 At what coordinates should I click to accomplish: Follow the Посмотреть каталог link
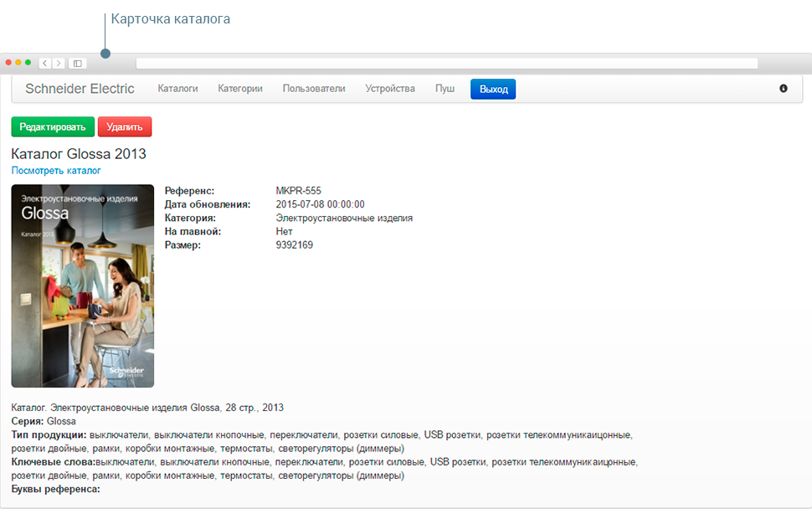pyautogui.click(x=56, y=171)
